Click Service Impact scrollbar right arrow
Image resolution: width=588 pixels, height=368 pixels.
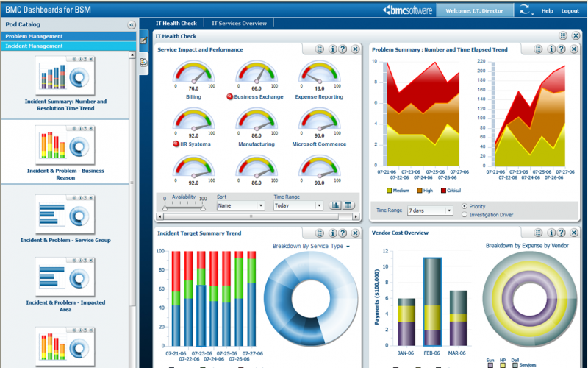(x=356, y=216)
